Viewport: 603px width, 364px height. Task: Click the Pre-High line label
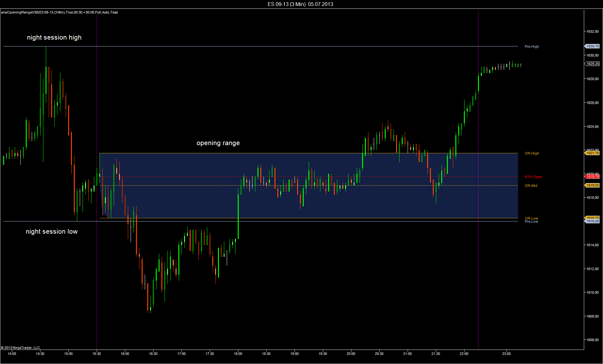coord(532,46)
